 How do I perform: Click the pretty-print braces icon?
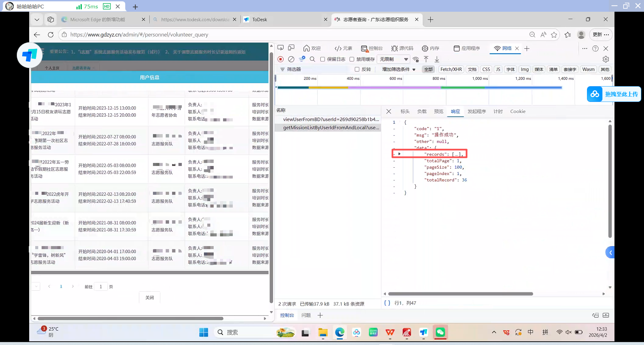coord(387,303)
